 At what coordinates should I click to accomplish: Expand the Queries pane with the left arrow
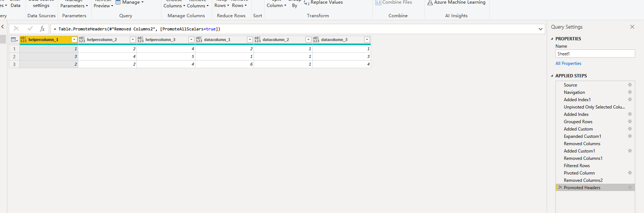pyautogui.click(x=3, y=27)
